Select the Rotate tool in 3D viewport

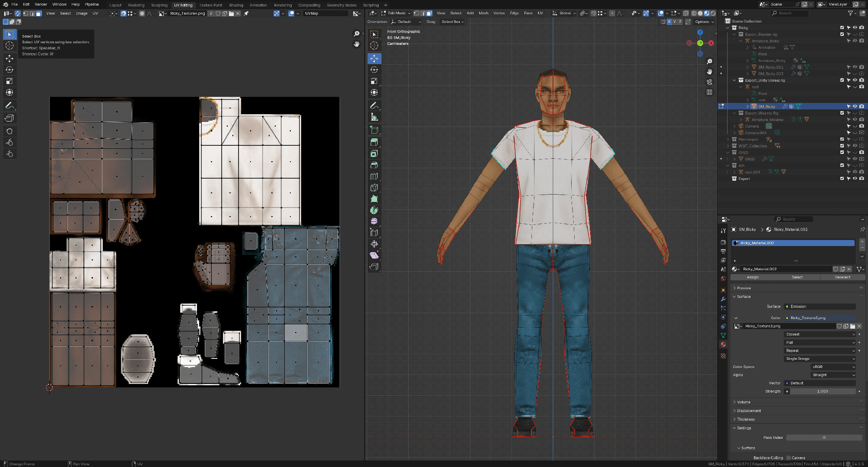pos(374,70)
